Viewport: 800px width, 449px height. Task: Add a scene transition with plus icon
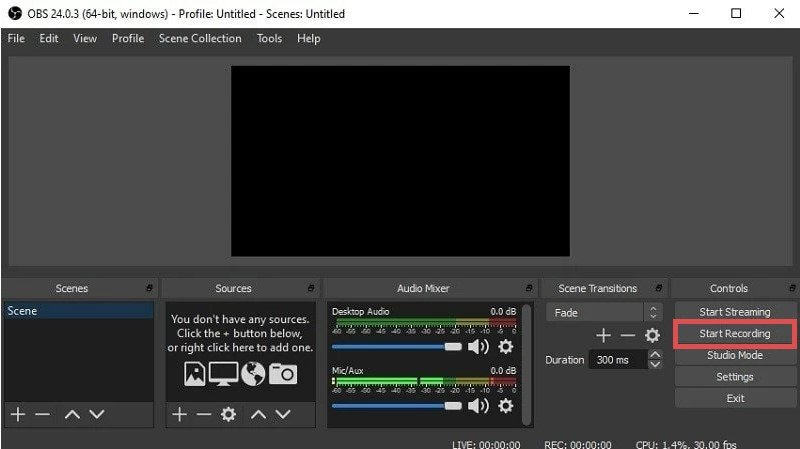pos(603,336)
